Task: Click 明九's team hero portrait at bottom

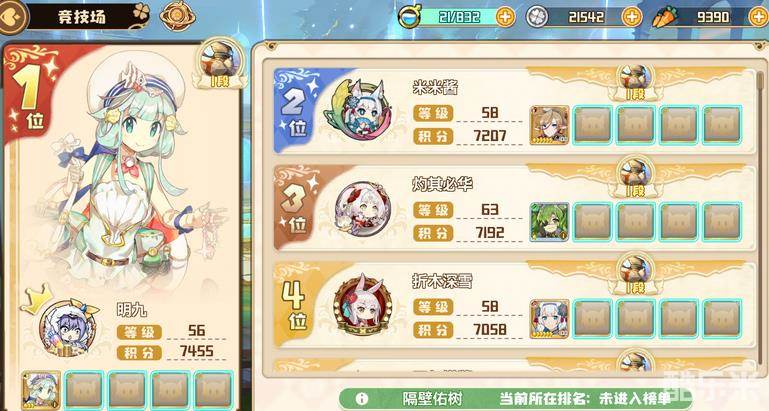Action: (x=41, y=390)
